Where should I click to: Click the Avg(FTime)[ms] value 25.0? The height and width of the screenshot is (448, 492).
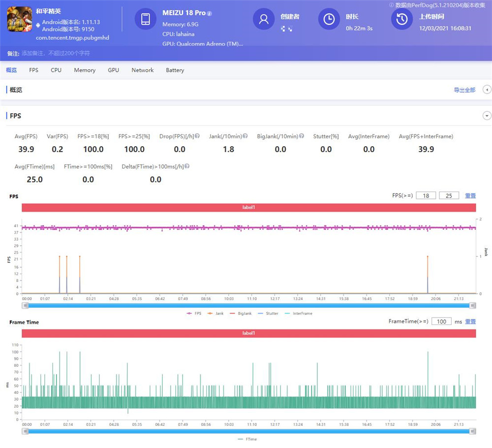[x=34, y=179]
